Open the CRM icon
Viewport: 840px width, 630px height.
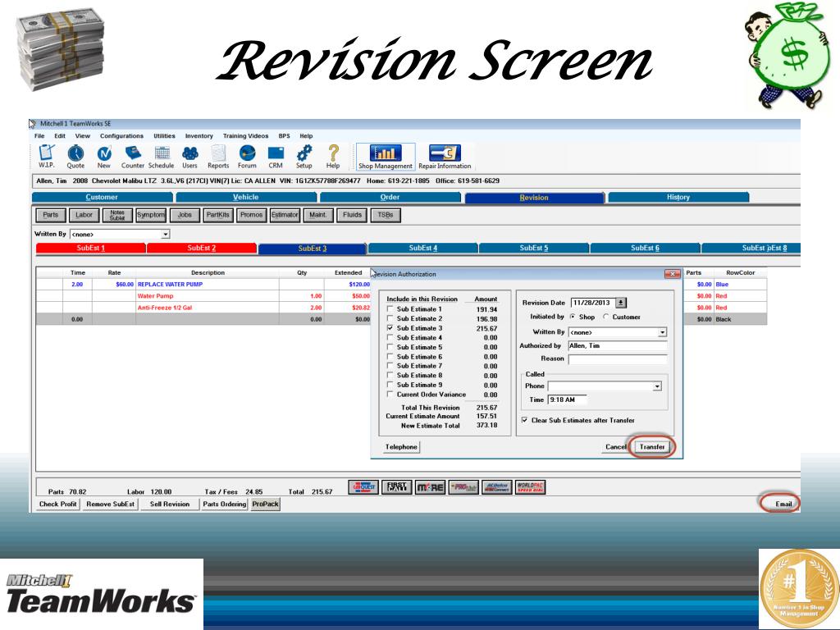pyautogui.click(x=276, y=156)
